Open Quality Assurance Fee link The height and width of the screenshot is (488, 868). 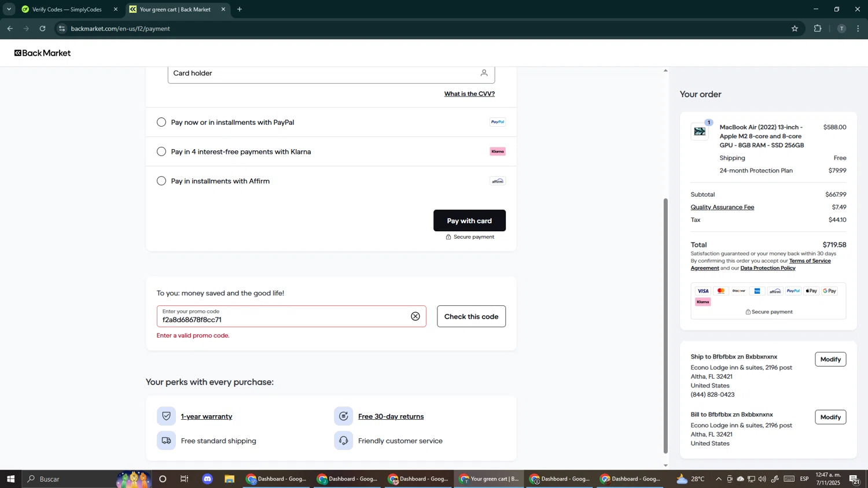[722, 207]
